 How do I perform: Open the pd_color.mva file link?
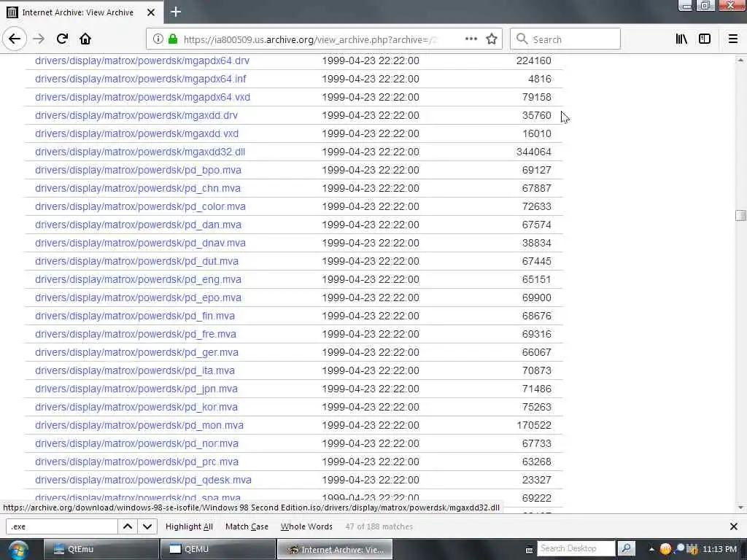pos(140,206)
